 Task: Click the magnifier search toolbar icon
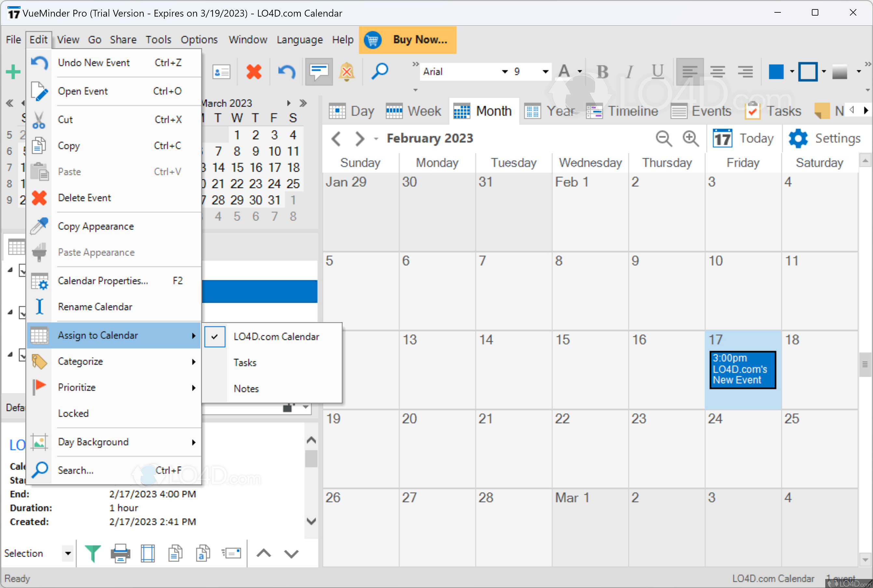coord(379,72)
